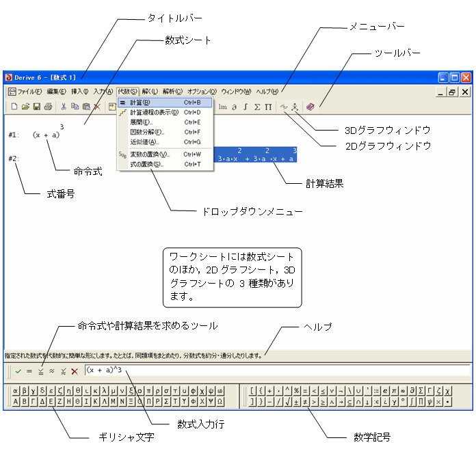
Task: Click the Derive document icon left of ファイル
Action: coord(12,92)
